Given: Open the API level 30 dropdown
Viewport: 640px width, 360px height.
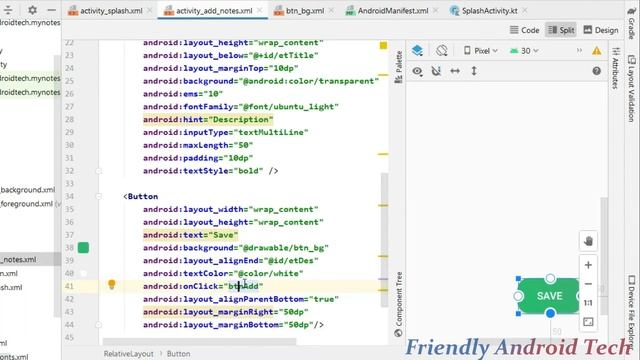Looking at the screenshot, I should 524,51.
